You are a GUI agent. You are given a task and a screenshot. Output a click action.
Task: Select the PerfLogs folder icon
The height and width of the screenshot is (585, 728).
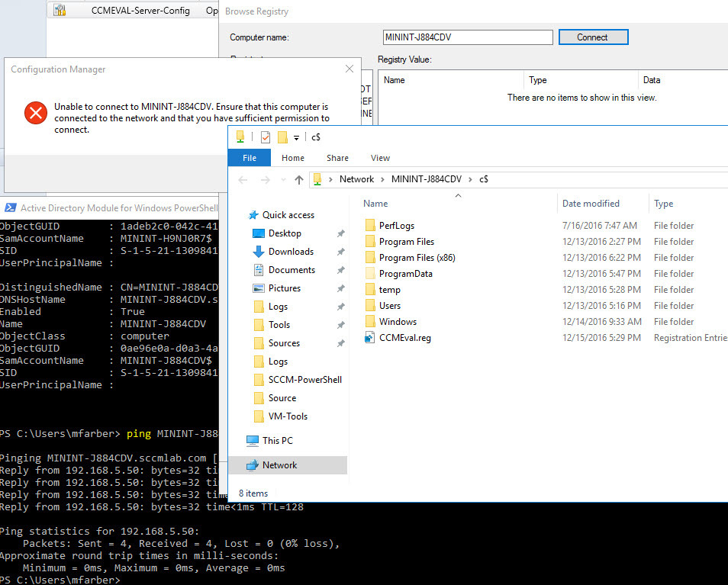[x=370, y=226]
